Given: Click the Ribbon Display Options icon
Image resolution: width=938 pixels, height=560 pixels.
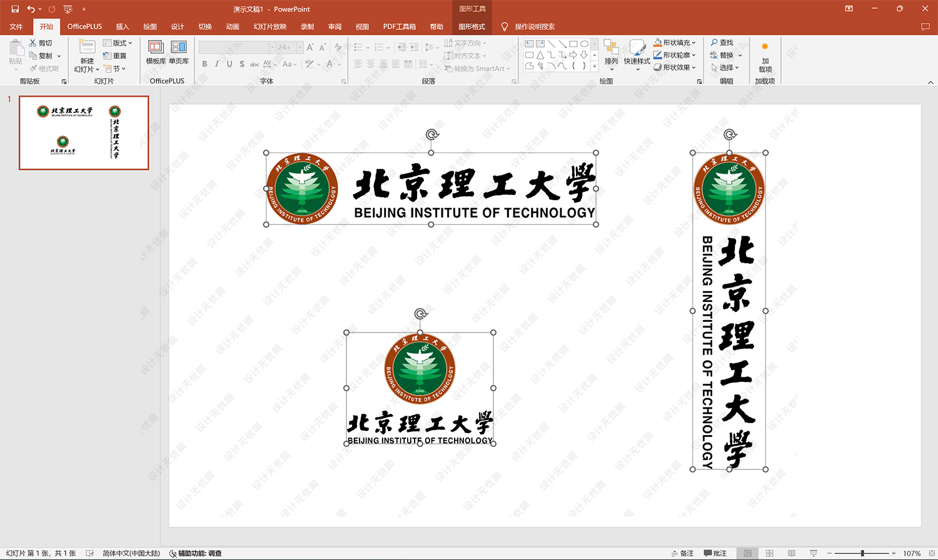Looking at the screenshot, I should click(849, 9).
